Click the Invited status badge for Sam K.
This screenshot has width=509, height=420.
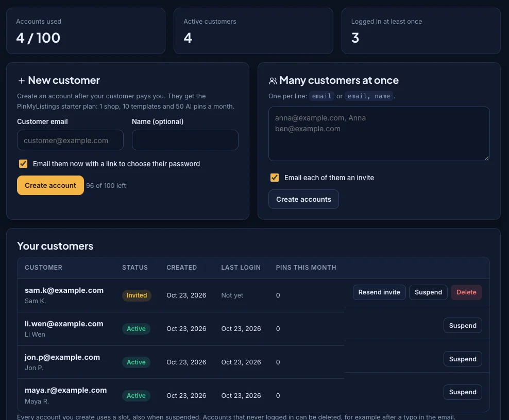pyautogui.click(x=137, y=295)
